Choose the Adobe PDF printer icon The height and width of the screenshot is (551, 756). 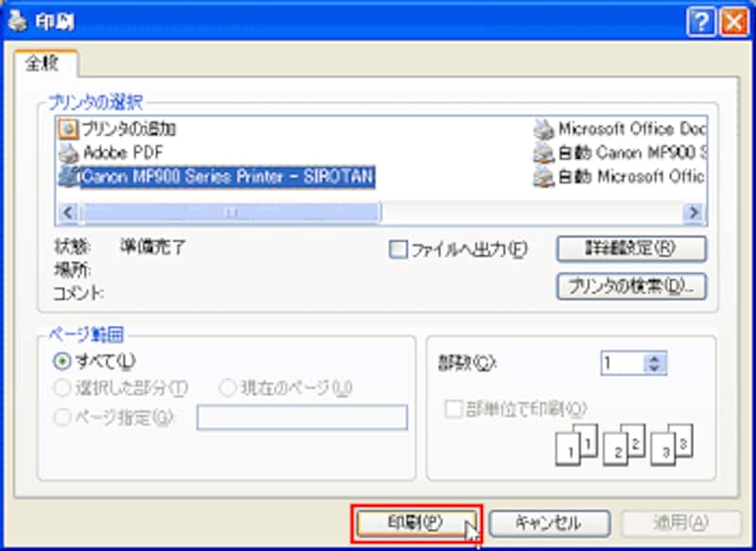(68, 153)
